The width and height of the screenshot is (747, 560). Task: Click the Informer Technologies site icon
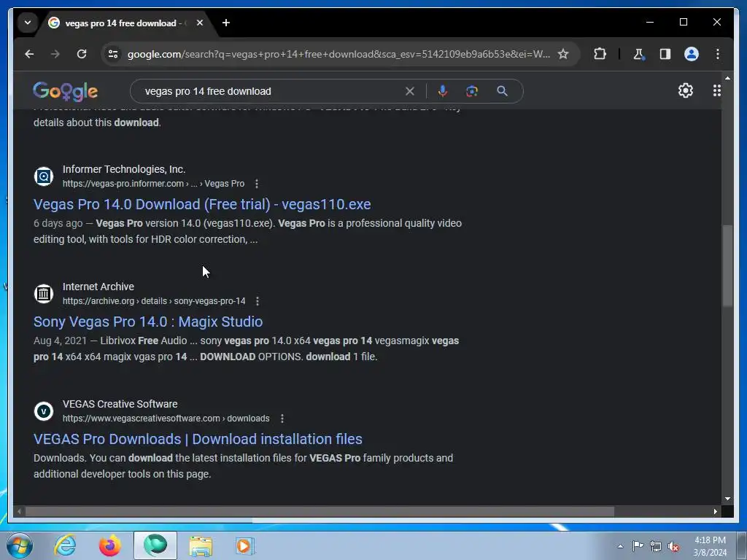(x=43, y=176)
